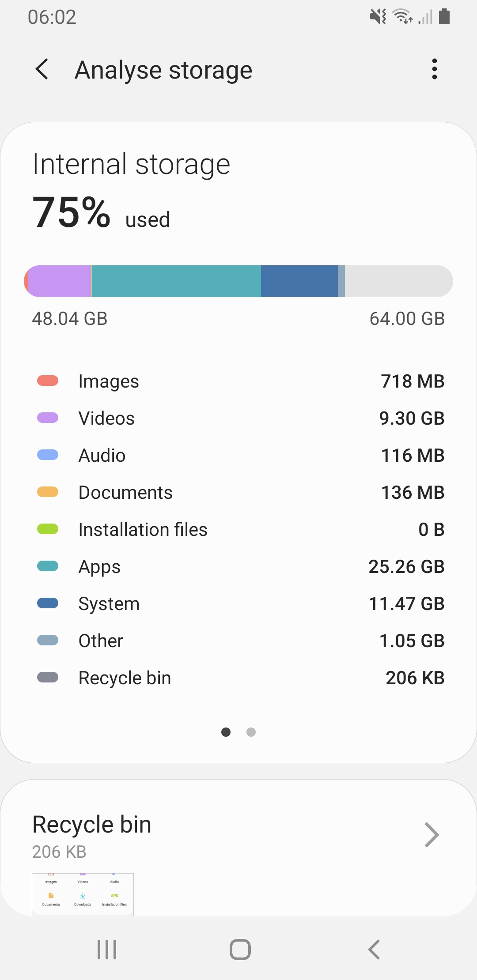Tap the navigation bar back button
The height and width of the screenshot is (980, 477).
click(x=374, y=949)
